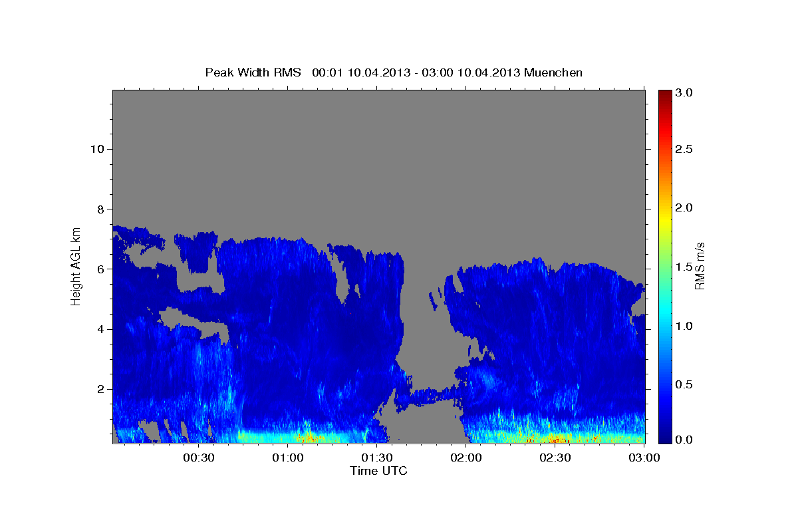Click the 'Time UTC' axis label

(x=378, y=471)
